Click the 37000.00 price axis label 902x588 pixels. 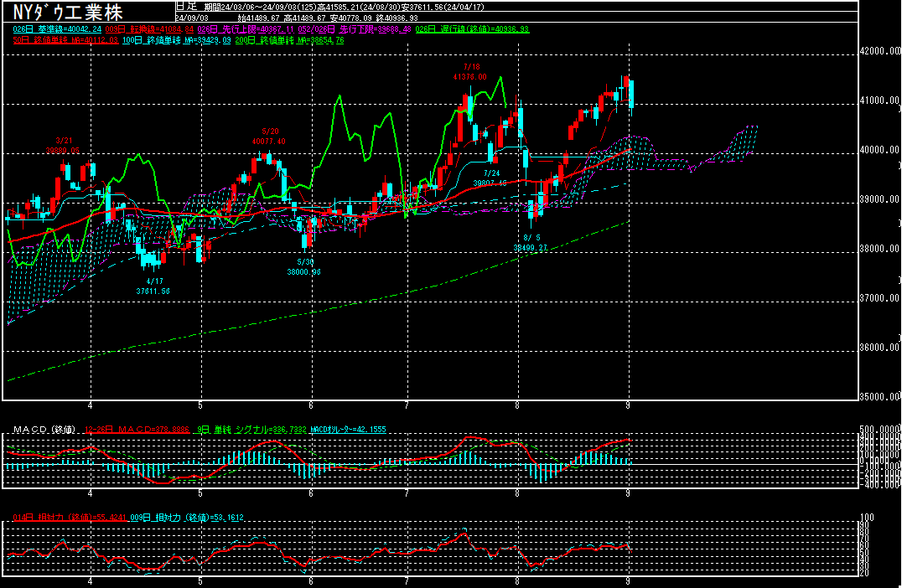pos(879,297)
